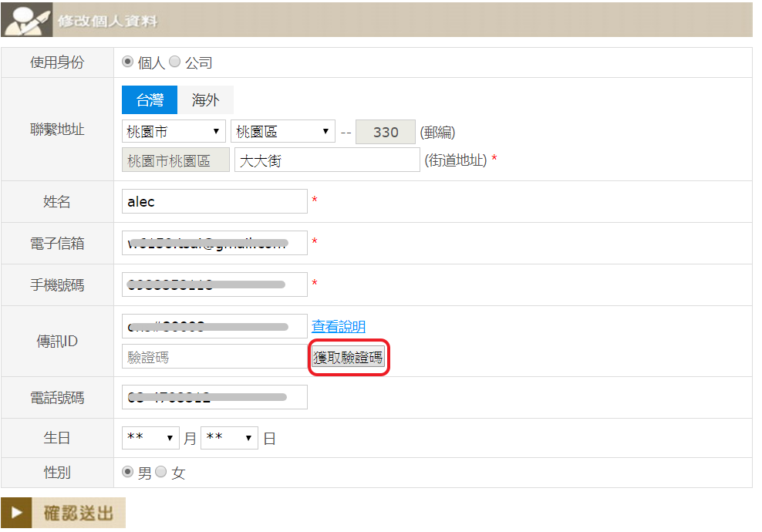Click the 驗證碼 input field
Image resolution: width=762 pixels, height=532 pixels.
(x=214, y=357)
